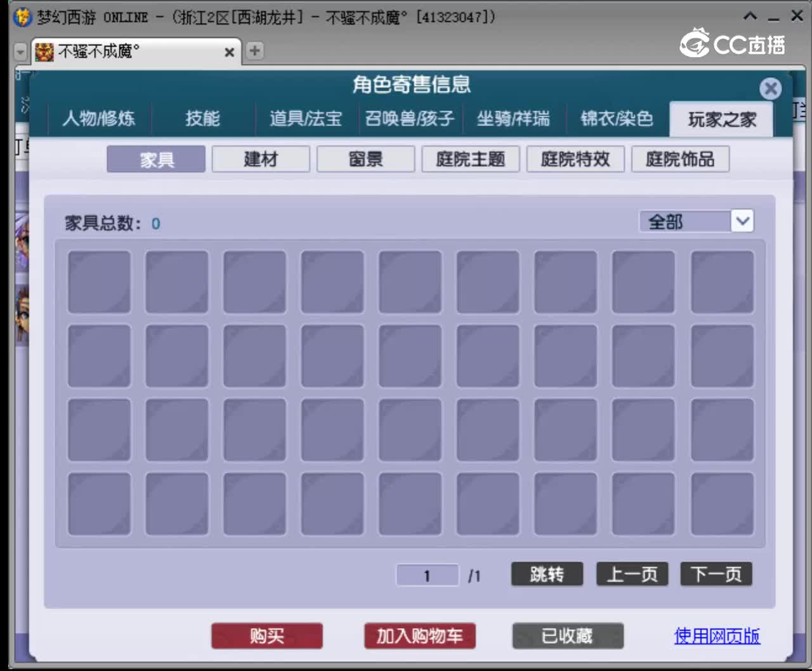Open the 锦衣/染色 tab
This screenshot has height=671, width=812.
click(x=617, y=119)
